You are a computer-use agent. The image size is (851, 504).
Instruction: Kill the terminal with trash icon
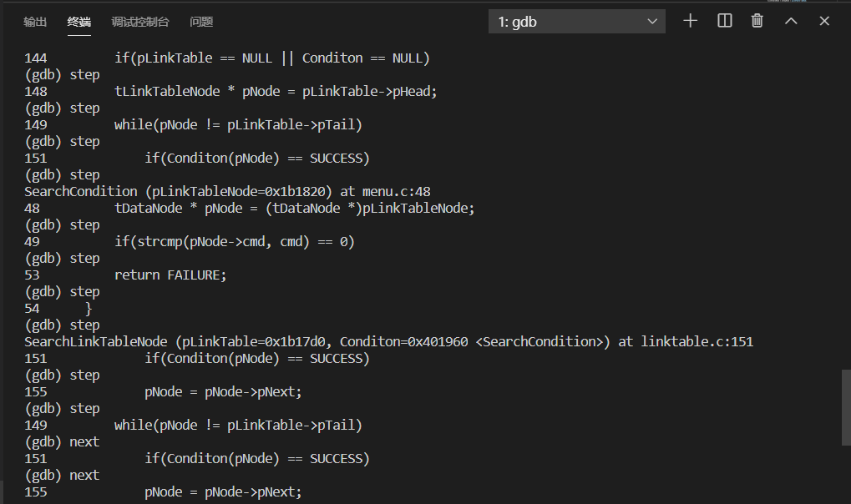757,22
